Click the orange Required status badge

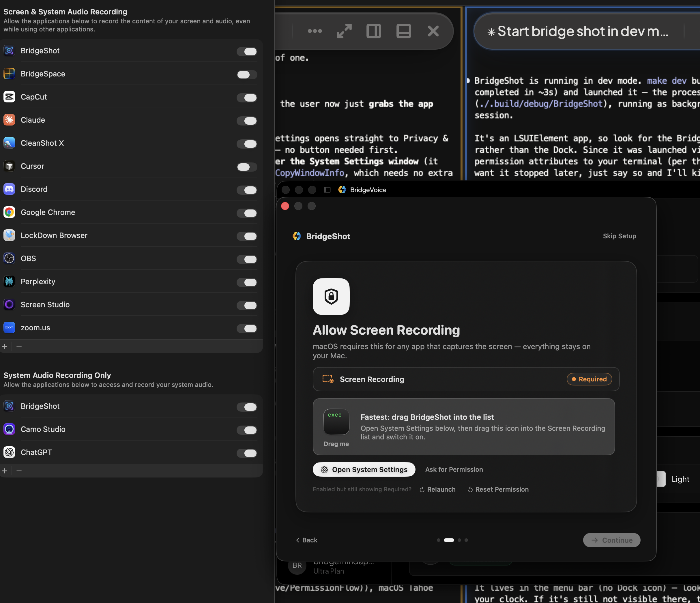point(589,379)
